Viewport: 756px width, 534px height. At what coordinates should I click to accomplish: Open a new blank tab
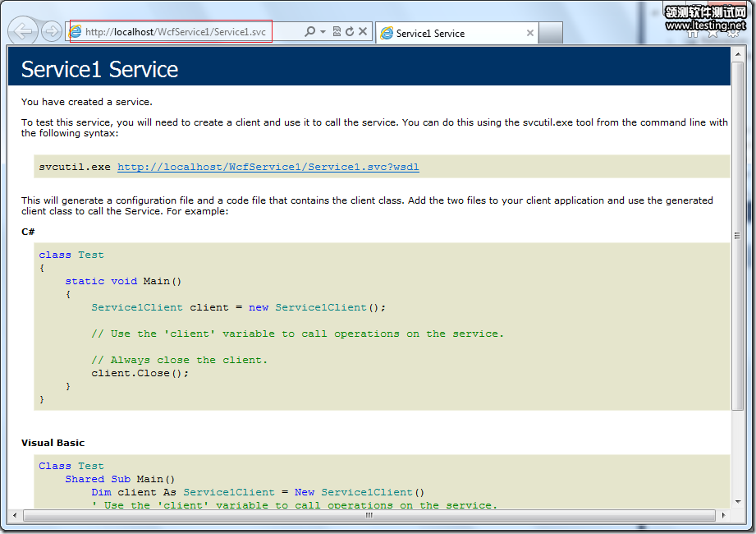tap(551, 34)
